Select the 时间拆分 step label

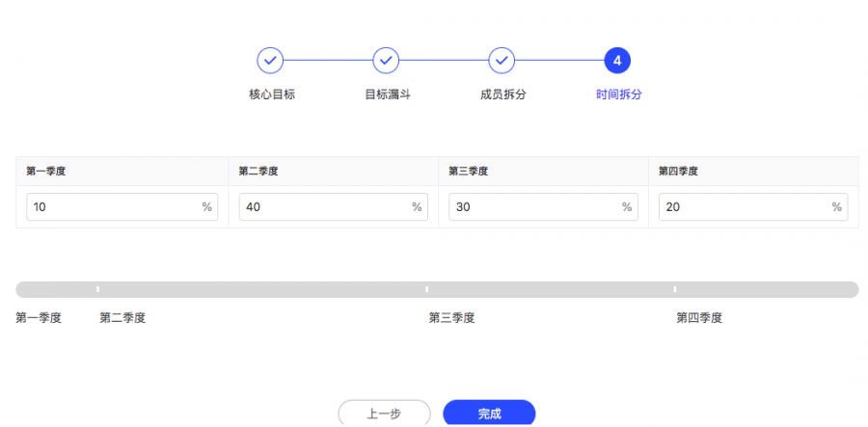(619, 94)
